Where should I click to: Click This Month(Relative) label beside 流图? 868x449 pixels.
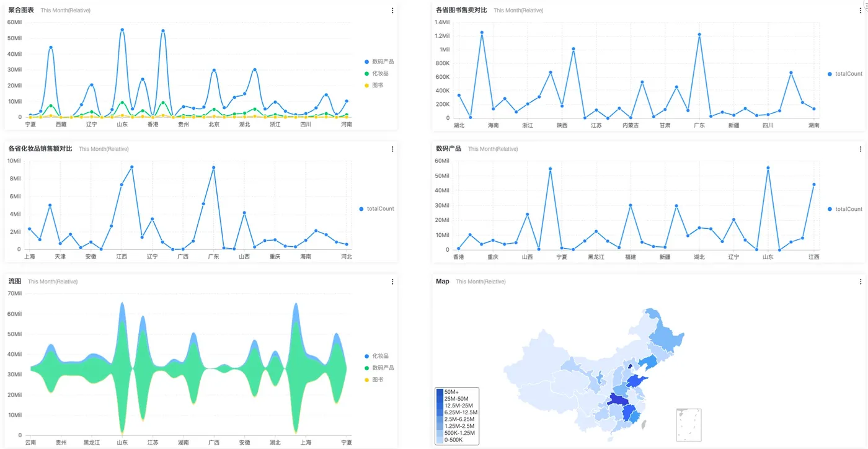coord(53,282)
